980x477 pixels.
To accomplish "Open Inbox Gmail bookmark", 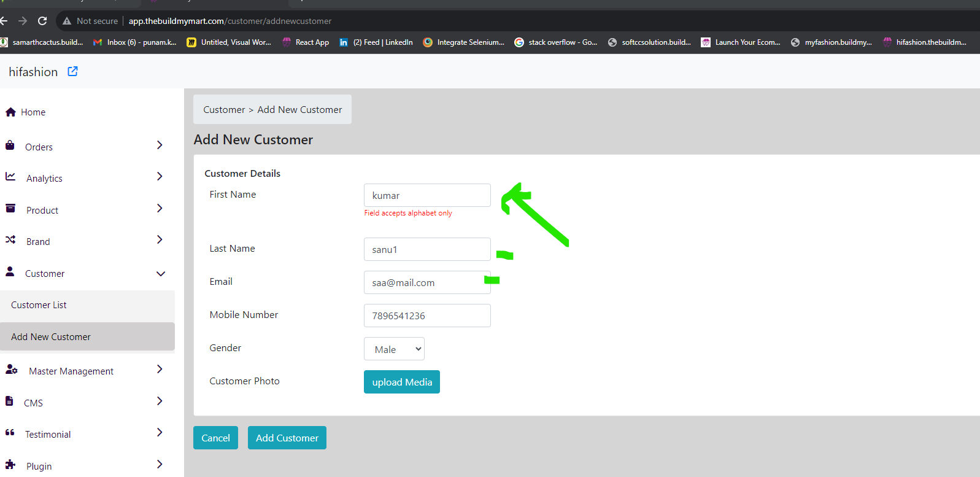I will click(134, 42).
